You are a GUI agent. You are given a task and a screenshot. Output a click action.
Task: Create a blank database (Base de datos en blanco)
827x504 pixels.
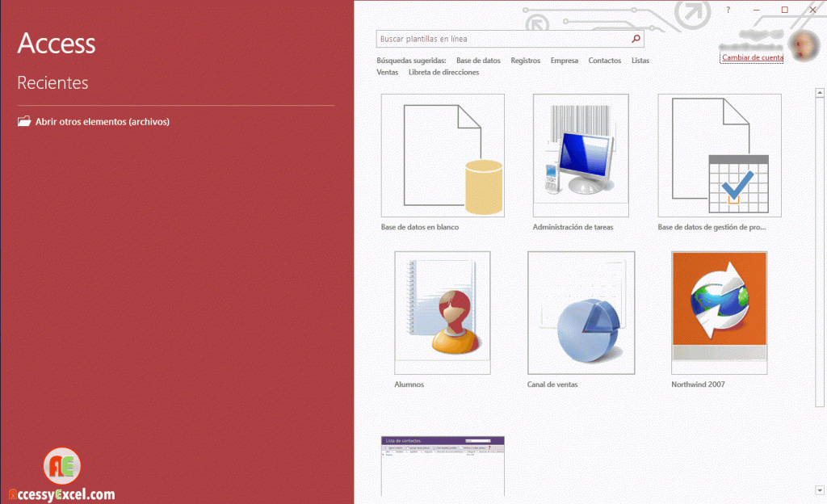click(442, 155)
